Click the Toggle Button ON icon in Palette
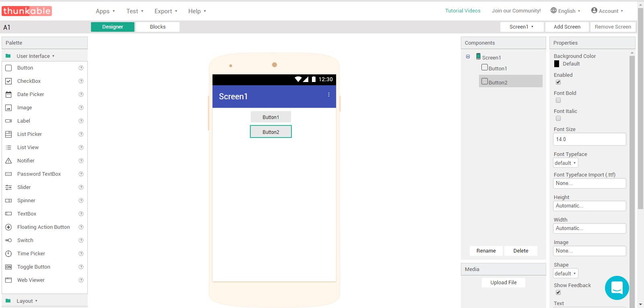 click(8, 267)
